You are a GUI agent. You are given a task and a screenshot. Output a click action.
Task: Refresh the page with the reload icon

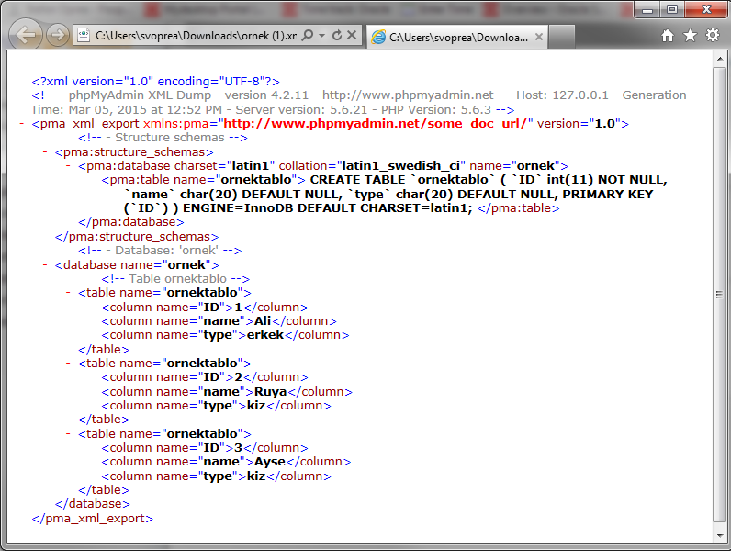tap(337, 36)
